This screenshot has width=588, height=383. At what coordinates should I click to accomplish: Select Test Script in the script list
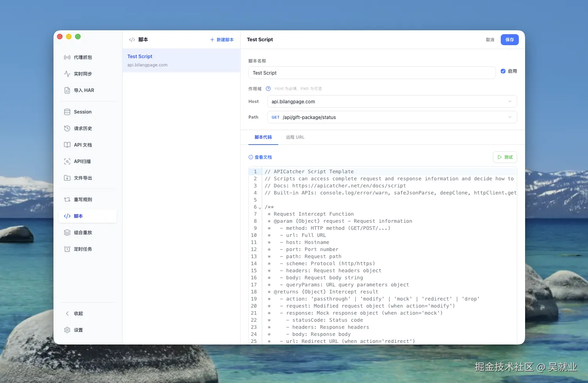point(181,60)
